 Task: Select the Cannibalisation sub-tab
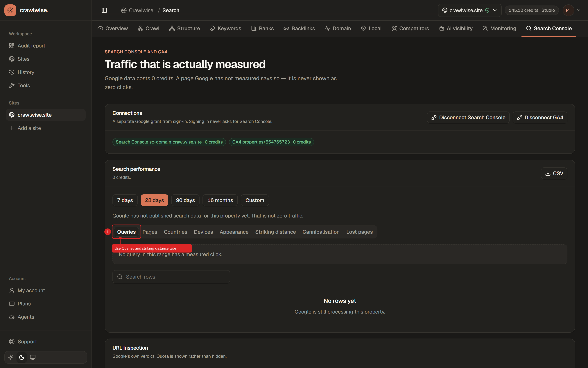pyautogui.click(x=321, y=232)
